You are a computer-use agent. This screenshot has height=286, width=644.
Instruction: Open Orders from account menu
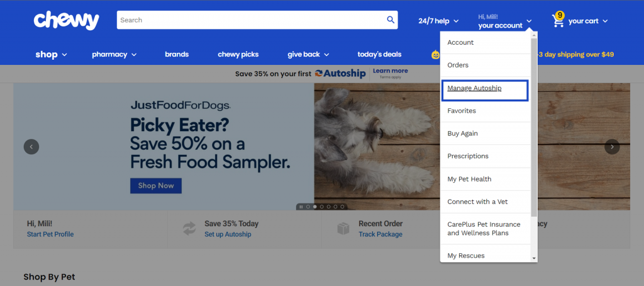(x=486, y=65)
